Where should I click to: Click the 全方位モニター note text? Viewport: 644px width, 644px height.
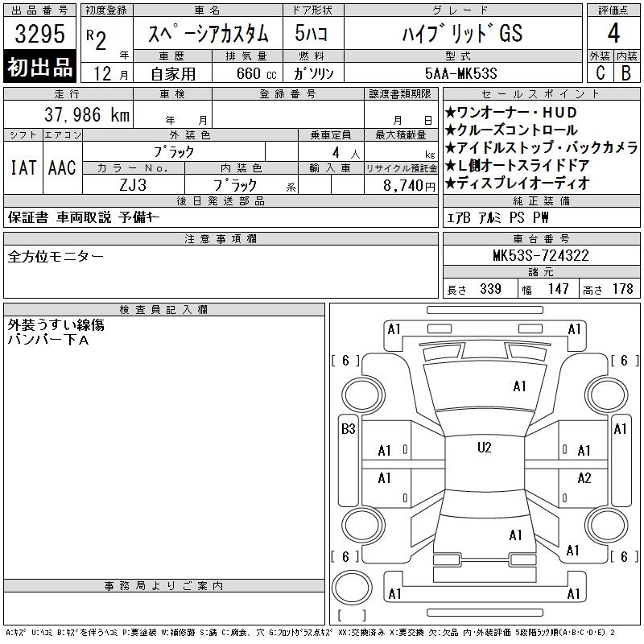click(x=56, y=257)
